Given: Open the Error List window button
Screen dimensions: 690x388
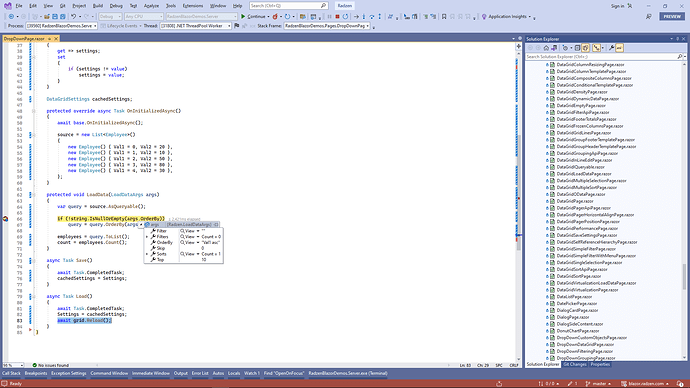Looking at the screenshot, I should click(x=200, y=373).
